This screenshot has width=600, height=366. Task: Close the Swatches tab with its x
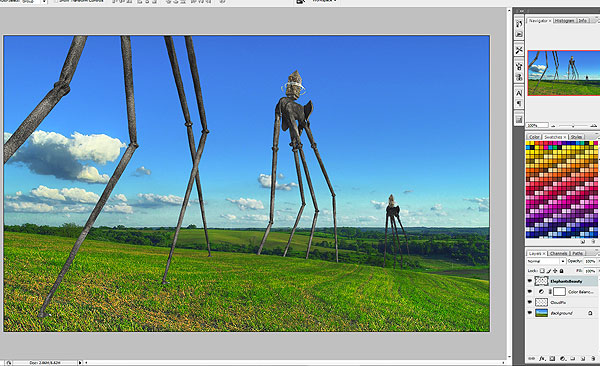point(565,137)
